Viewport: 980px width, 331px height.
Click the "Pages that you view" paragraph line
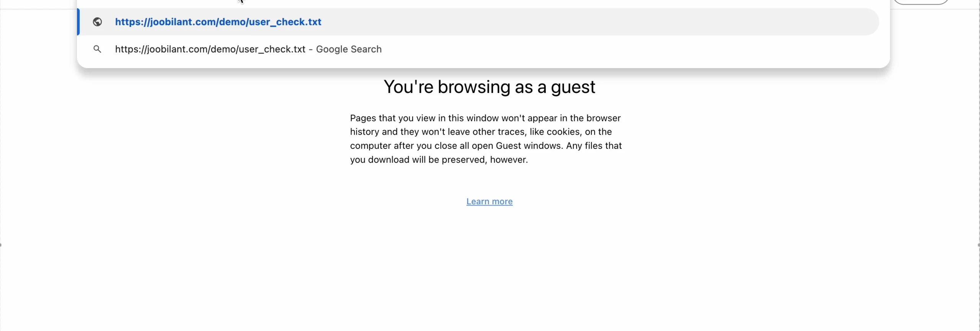coord(485,118)
